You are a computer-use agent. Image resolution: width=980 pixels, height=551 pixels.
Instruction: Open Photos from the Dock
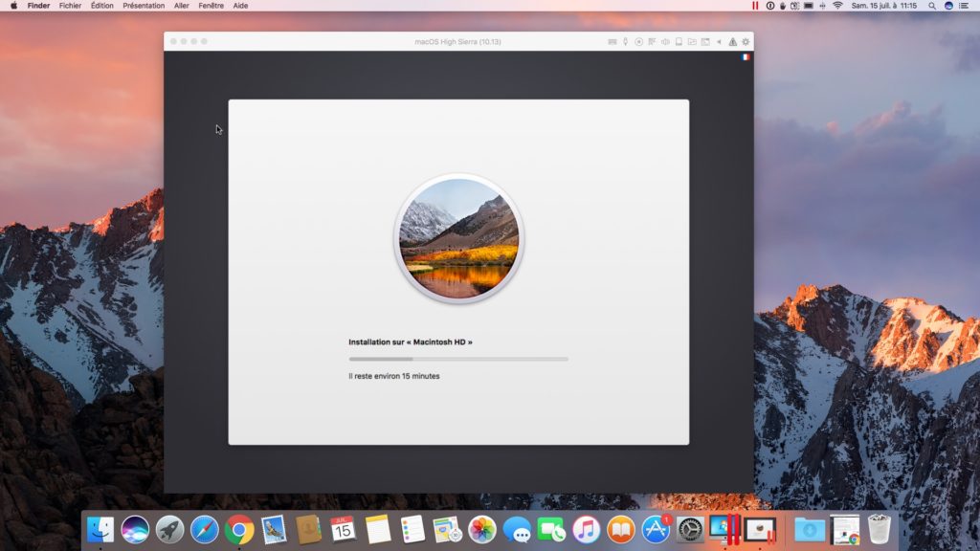coord(482,530)
